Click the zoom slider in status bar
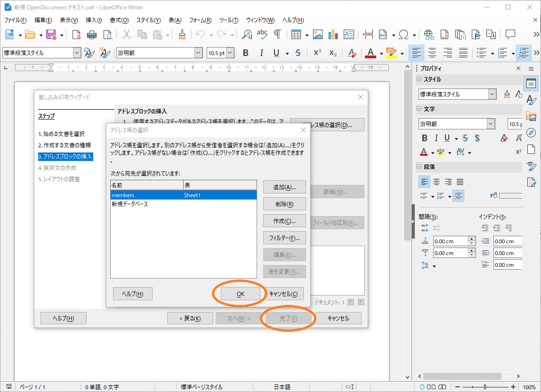 pos(485,387)
